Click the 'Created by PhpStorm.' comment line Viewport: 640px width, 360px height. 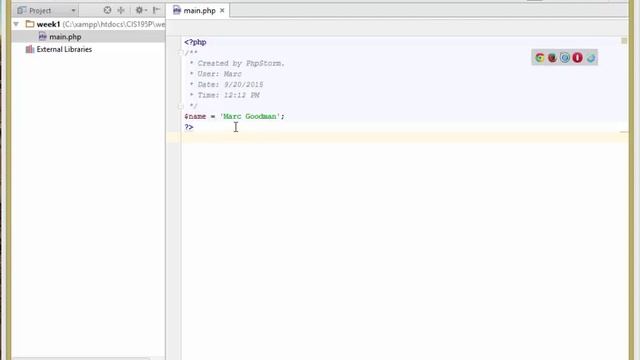pos(236,63)
